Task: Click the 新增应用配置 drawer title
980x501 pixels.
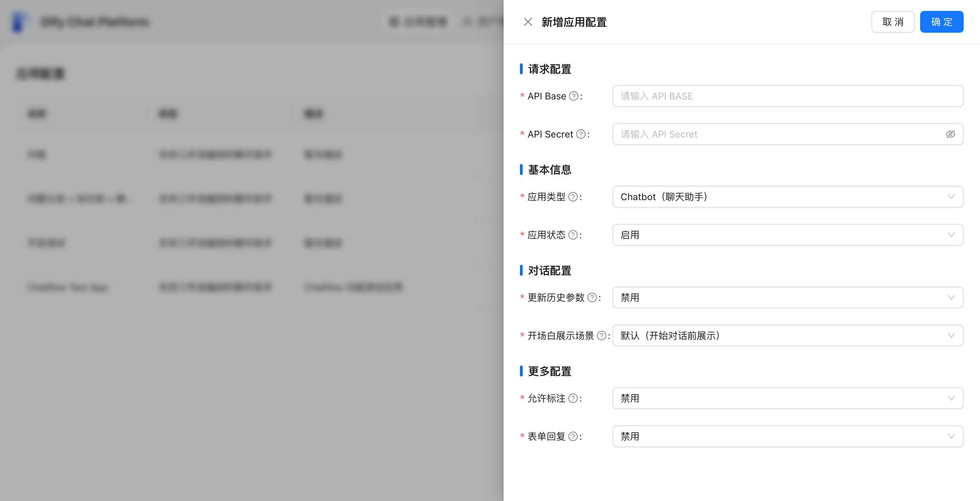Action: pyautogui.click(x=574, y=22)
